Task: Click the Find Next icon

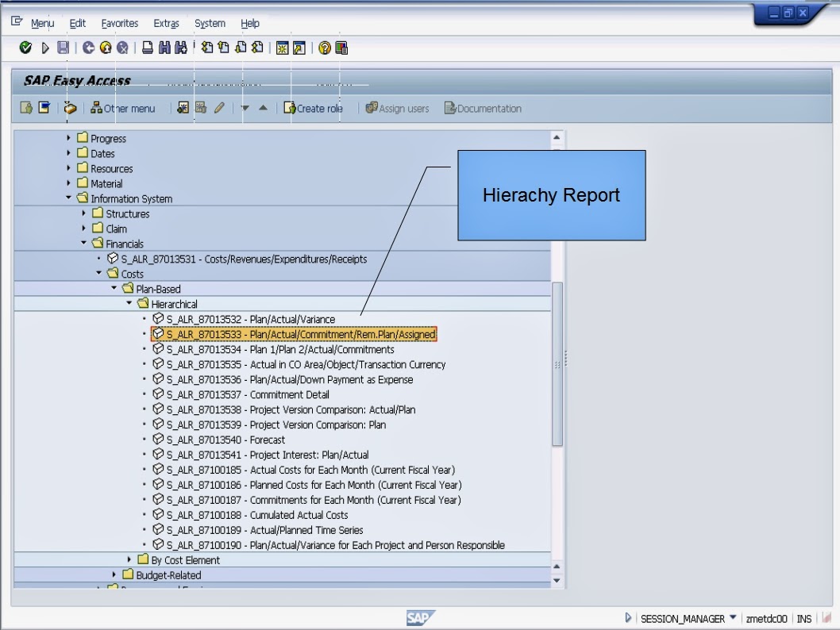Action: [183, 48]
